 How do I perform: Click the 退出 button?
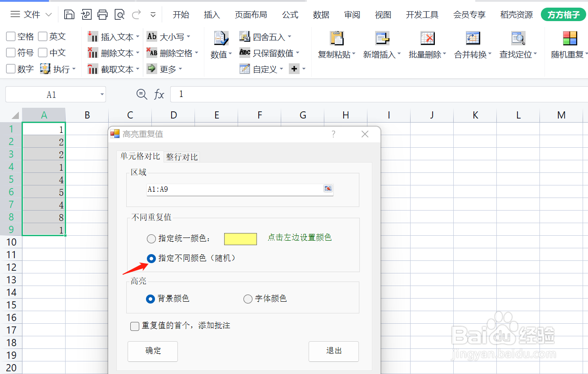(334, 351)
